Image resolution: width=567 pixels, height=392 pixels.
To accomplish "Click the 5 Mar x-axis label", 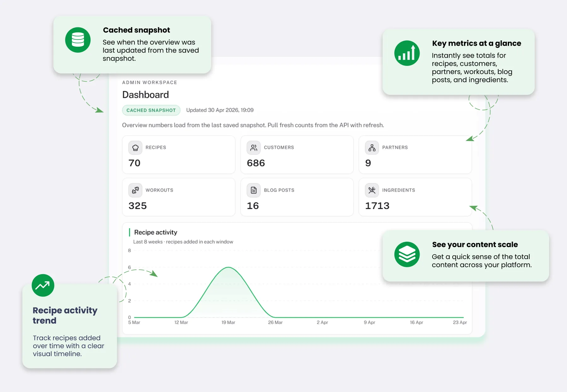I will coord(134,323).
